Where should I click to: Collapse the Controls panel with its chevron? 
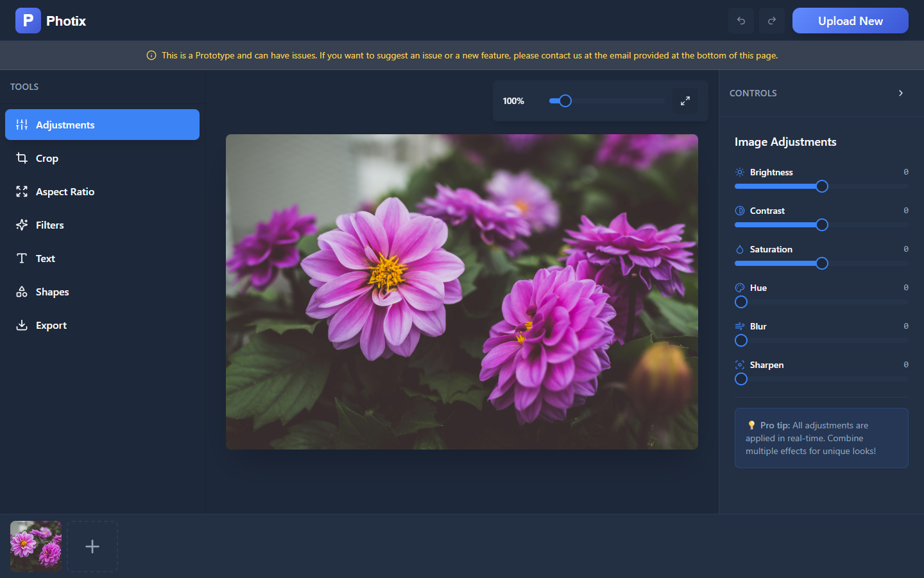coord(900,93)
